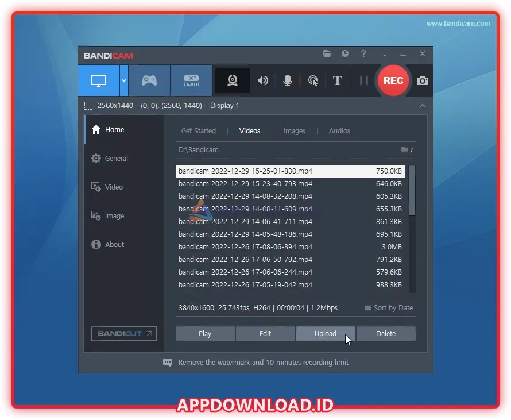Click the video list vertical scrollbar
Viewport: 511px width, 420px height.
coord(412,191)
